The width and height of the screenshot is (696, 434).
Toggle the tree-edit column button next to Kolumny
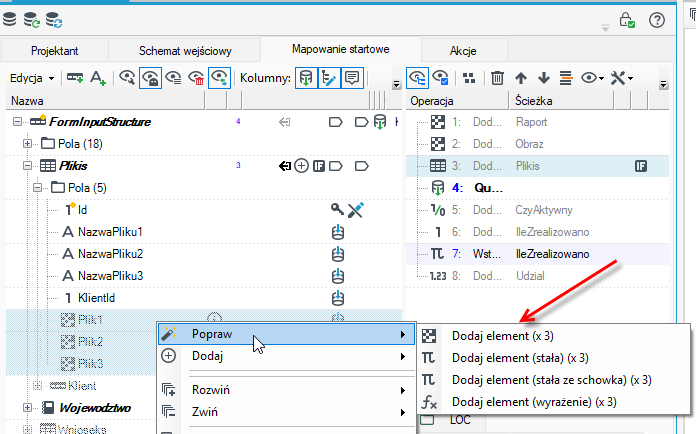pos(329,78)
